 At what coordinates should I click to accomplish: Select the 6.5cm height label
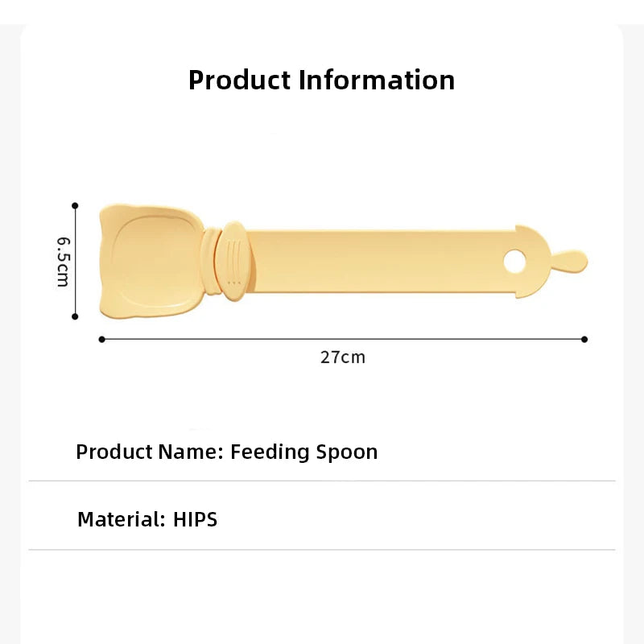click(x=63, y=262)
